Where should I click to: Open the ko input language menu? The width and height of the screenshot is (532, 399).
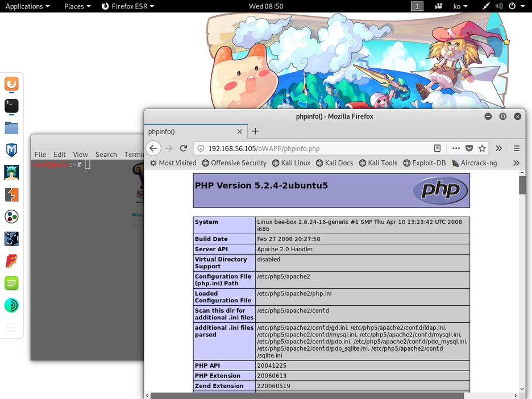tap(460, 6)
